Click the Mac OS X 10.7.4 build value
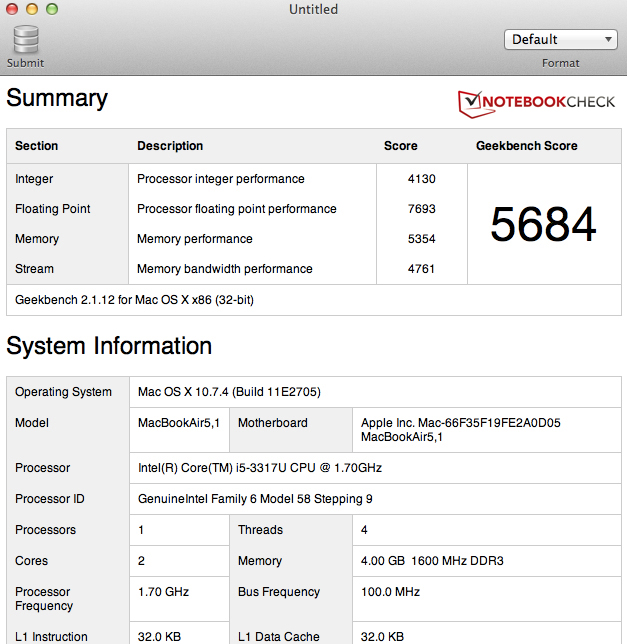Viewport: 627px width, 644px height. [229, 392]
